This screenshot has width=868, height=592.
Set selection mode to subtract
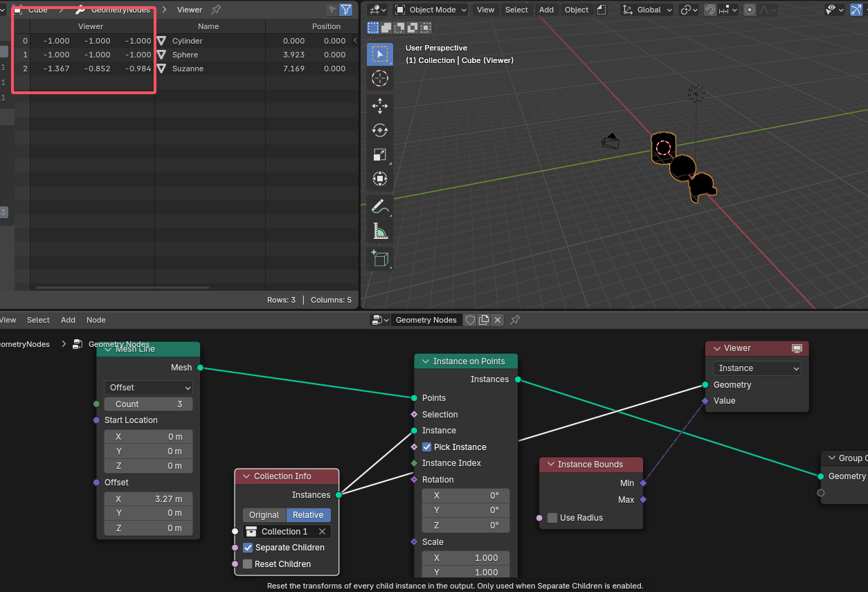tap(399, 28)
